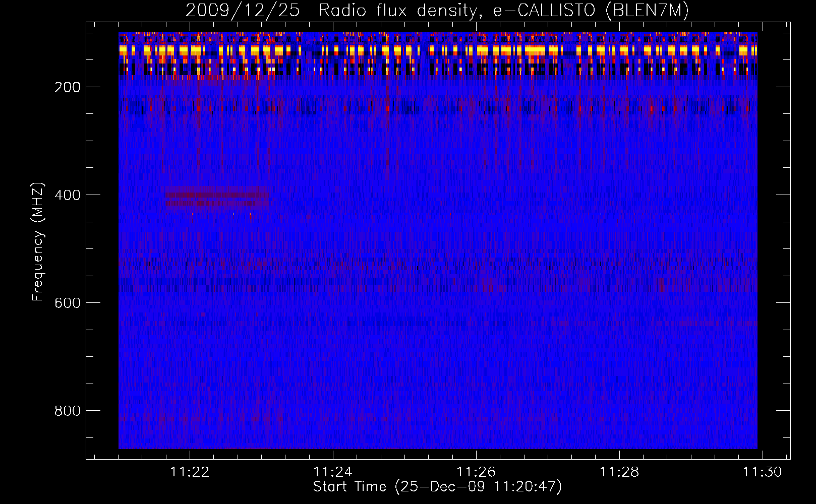Click the 800 frequency tick label

pyautogui.click(x=68, y=411)
